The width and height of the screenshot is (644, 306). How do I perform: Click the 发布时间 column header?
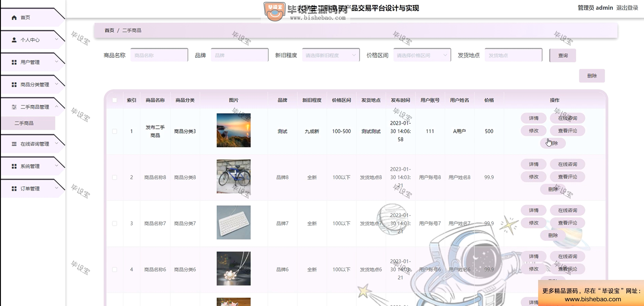click(400, 100)
